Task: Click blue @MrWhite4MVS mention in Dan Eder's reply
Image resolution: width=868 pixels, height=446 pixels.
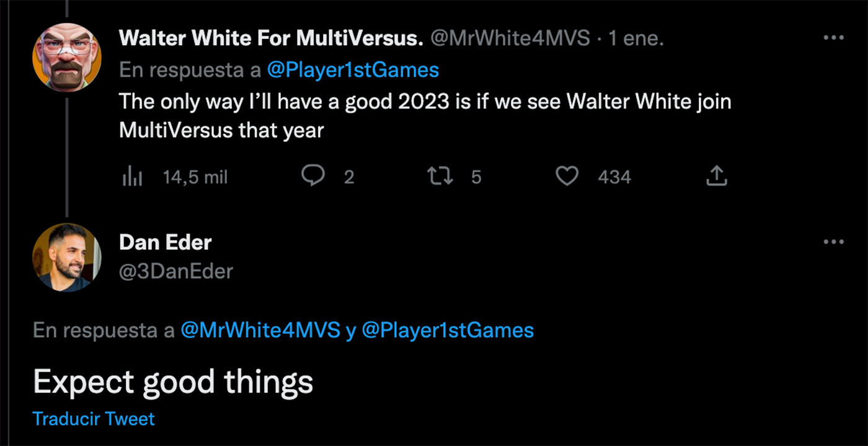Action: coord(260,330)
